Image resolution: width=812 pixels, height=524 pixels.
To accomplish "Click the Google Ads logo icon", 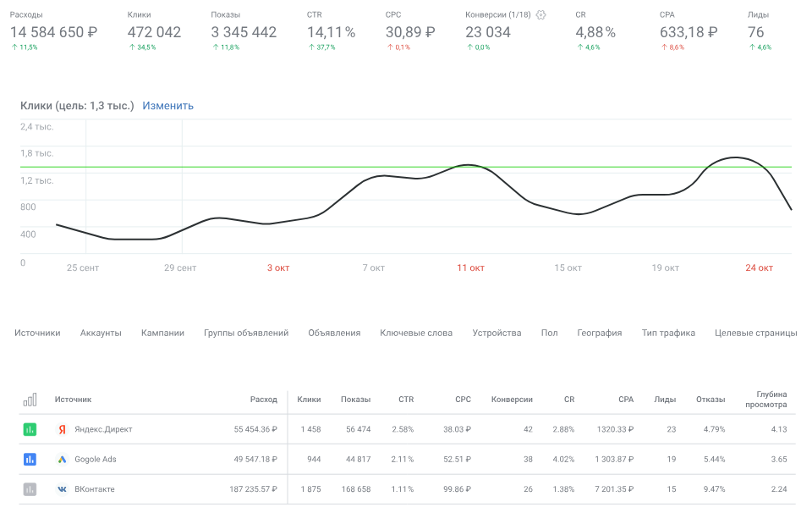I will coord(62,460).
